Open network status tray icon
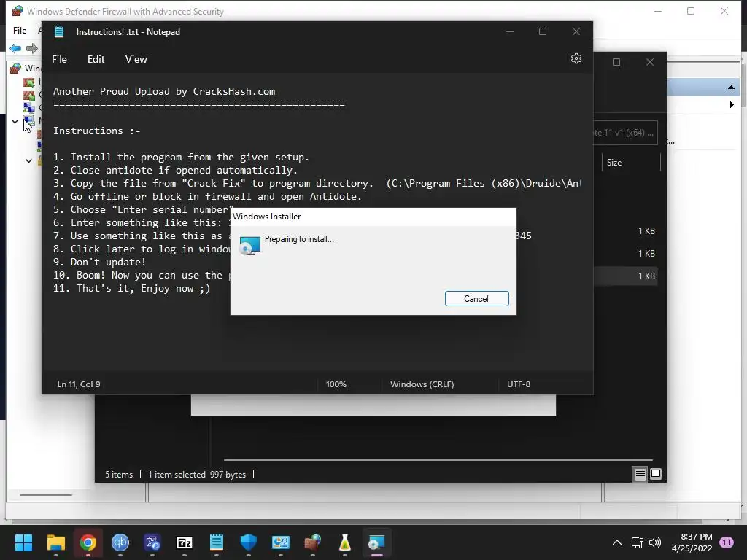The image size is (747, 560). coord(637,542)
